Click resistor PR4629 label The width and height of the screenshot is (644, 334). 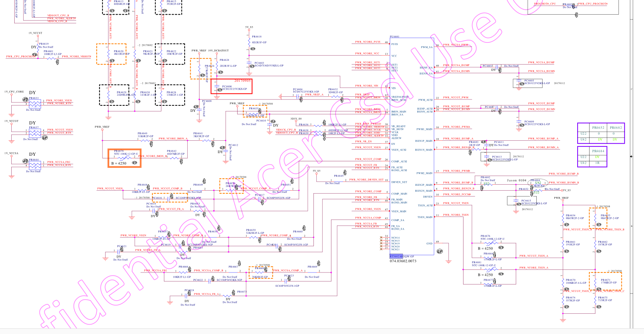point(122,92)
